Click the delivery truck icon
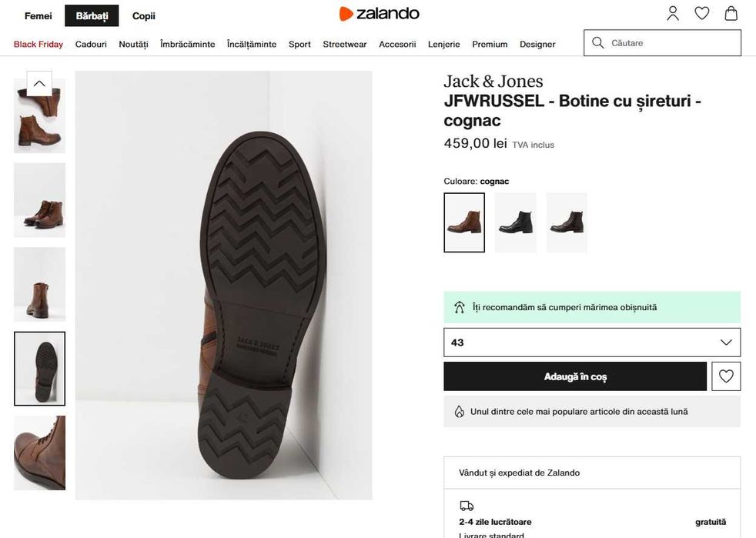 point(467,506)
